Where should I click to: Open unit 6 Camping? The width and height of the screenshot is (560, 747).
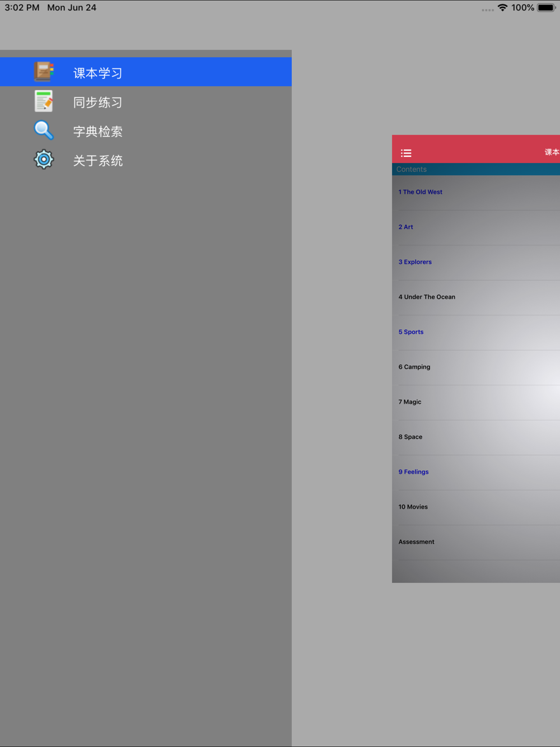tap(414, 367)
